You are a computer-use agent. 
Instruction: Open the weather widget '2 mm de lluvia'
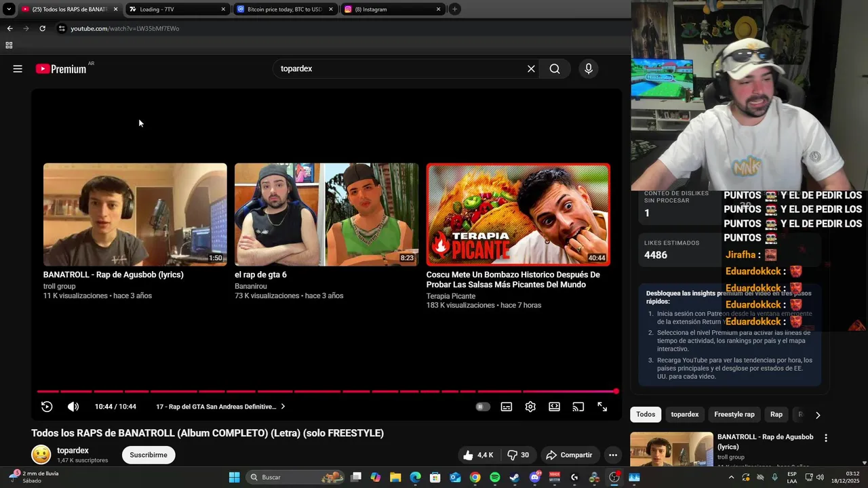[x=33, y=477]
